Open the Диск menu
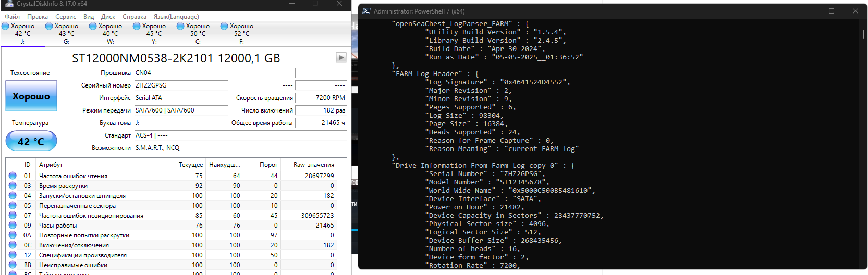The height and width of the screenshot is (275, 868). point(108,17)
